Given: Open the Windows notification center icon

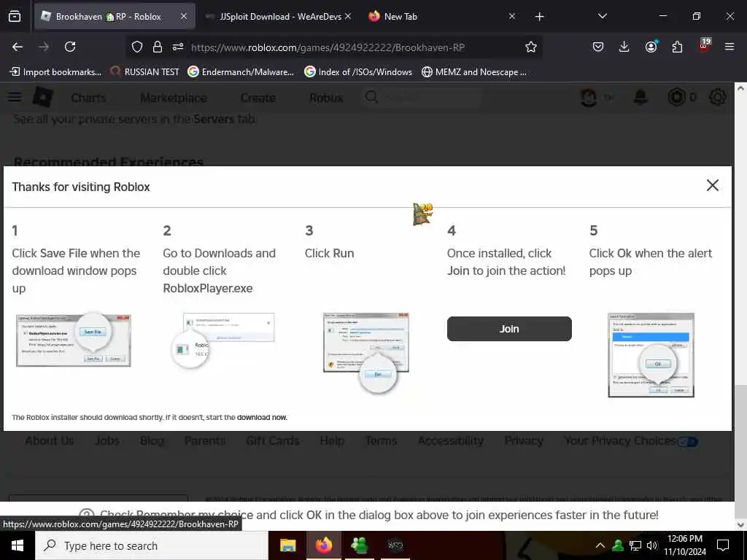Looking at the screenshot, I should 723,545.
